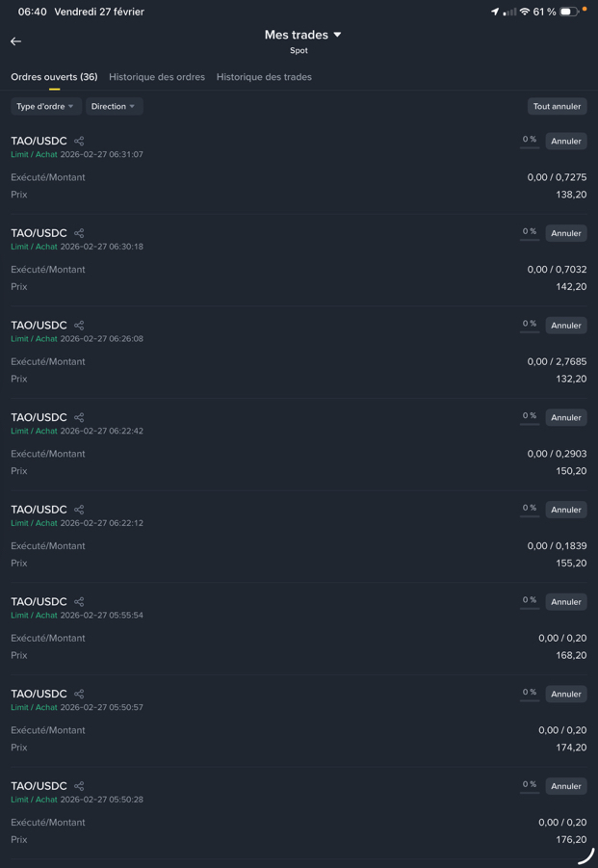This screenshot has height=868, width=598.
Task: Expand the Type d'ordre filter
Action: [x=45, y=107]
